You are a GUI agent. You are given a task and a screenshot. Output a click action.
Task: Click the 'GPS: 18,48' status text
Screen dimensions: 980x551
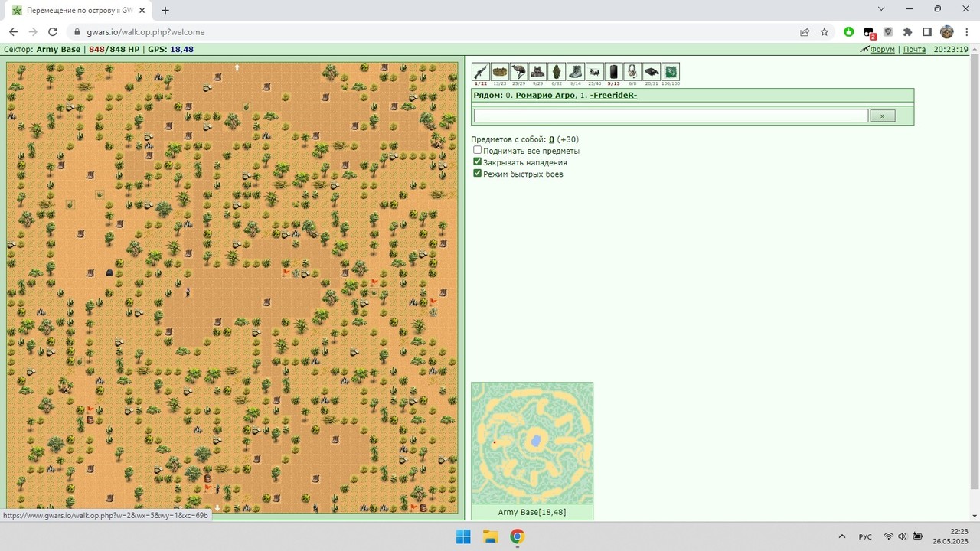point(170,49)
